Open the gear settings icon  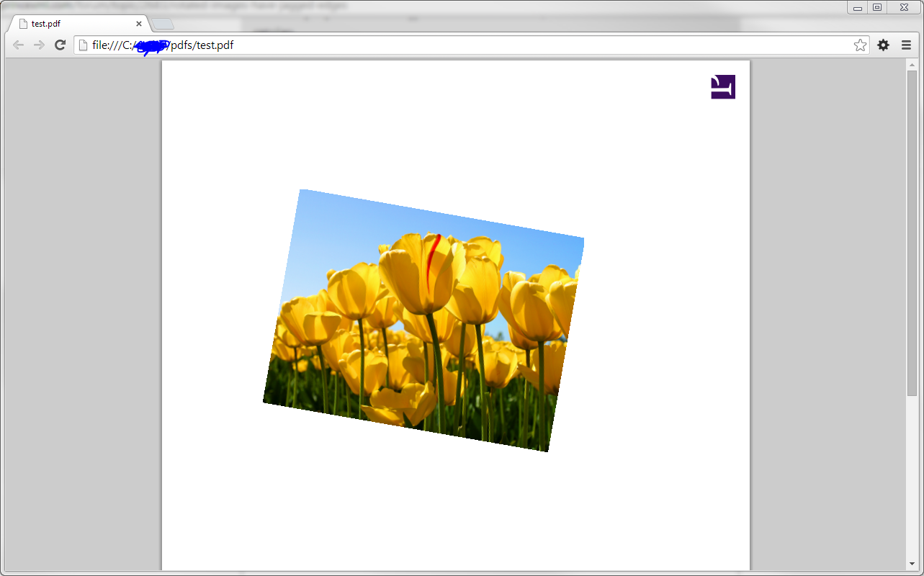[x=883, y=45]
